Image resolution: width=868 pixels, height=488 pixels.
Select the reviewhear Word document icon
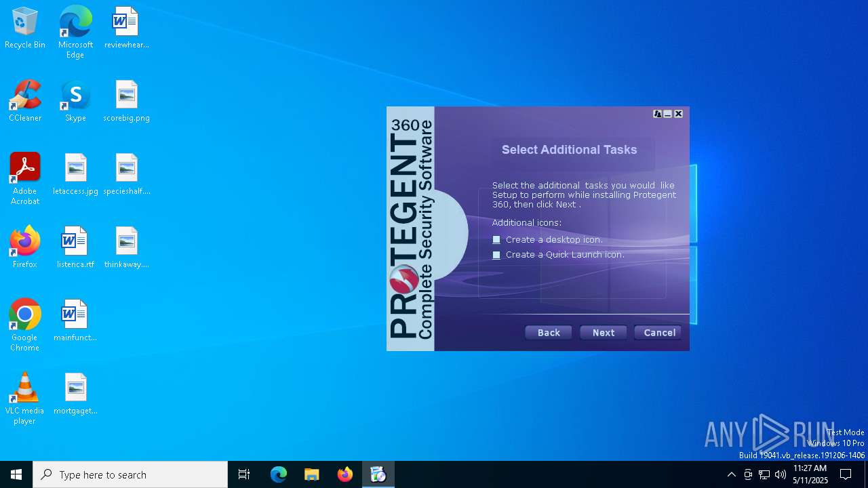[x=126, y=28]
